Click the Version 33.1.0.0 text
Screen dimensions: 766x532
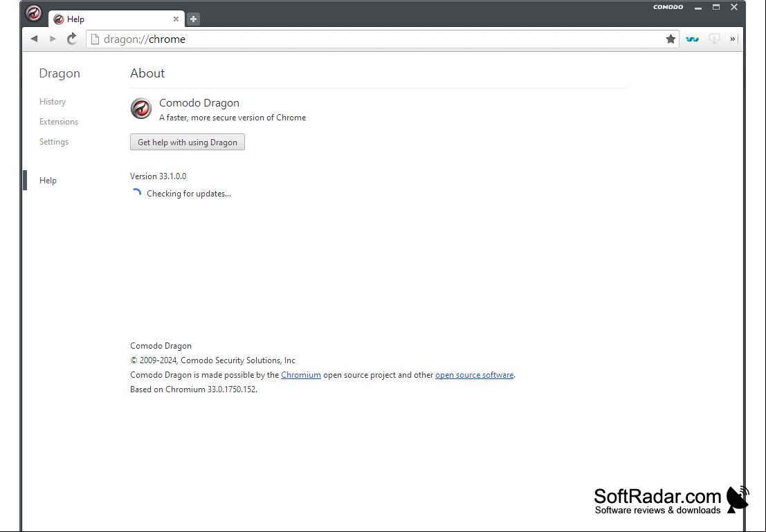tap(158, 176)
